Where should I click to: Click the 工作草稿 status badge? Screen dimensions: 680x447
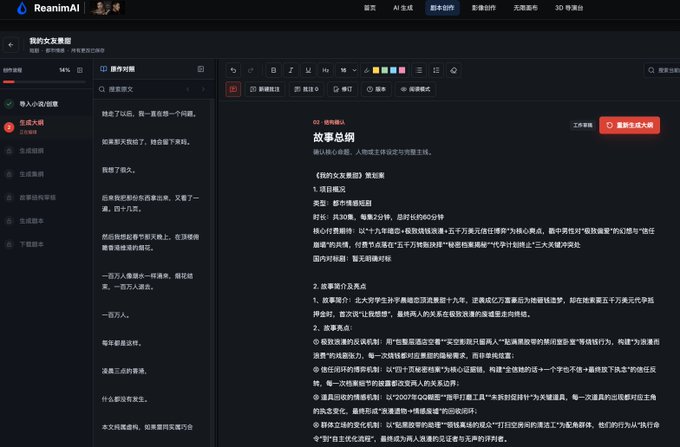point(583,125)
